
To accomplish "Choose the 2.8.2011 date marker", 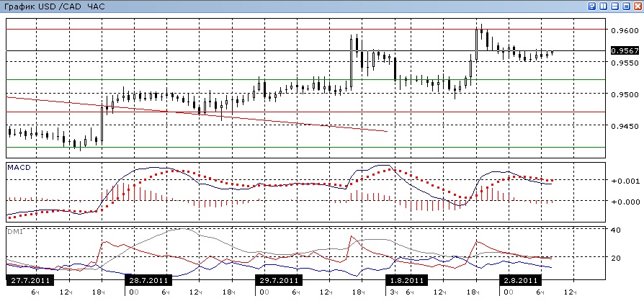I will [521, 281].
